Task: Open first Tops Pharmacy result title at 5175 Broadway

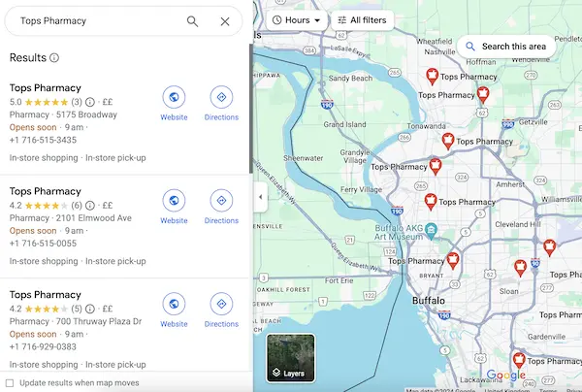Action: coord(46,88)
